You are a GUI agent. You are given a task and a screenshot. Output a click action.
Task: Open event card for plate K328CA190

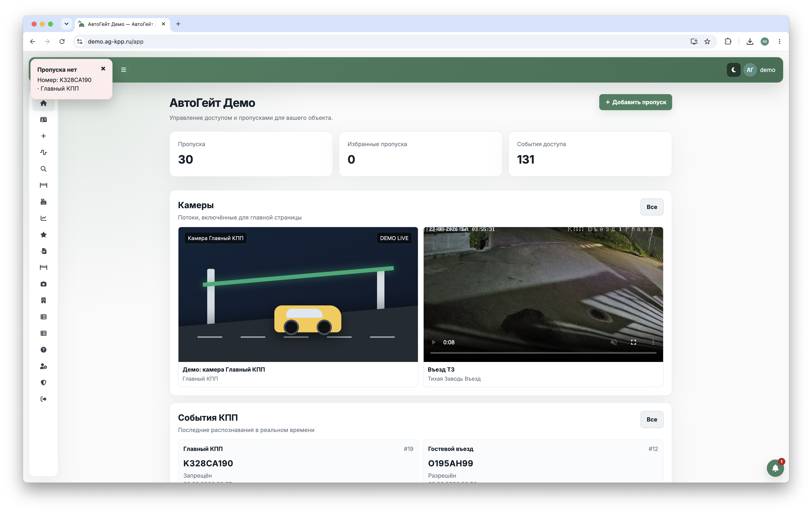pos(298,461)
